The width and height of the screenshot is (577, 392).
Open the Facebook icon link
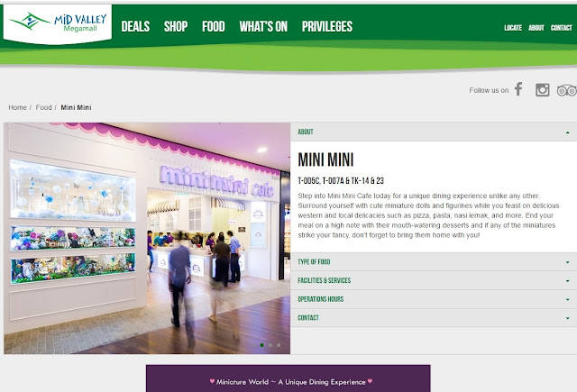[x=518, y=89]
